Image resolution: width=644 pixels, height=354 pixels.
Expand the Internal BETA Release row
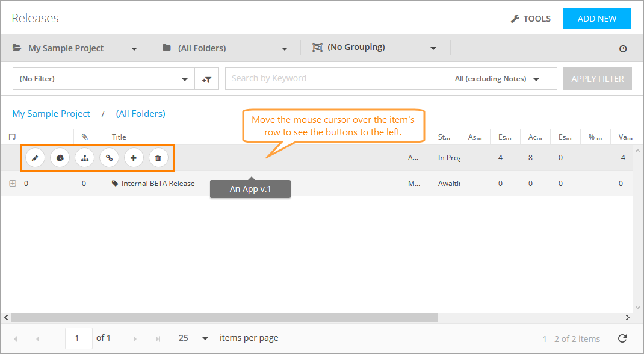13,184
